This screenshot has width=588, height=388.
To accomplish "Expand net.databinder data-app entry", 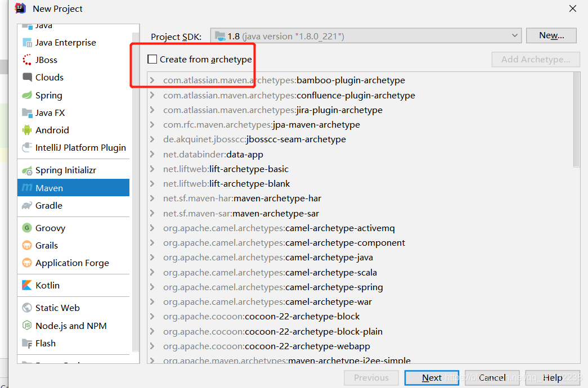I will (x=152, y=154).
